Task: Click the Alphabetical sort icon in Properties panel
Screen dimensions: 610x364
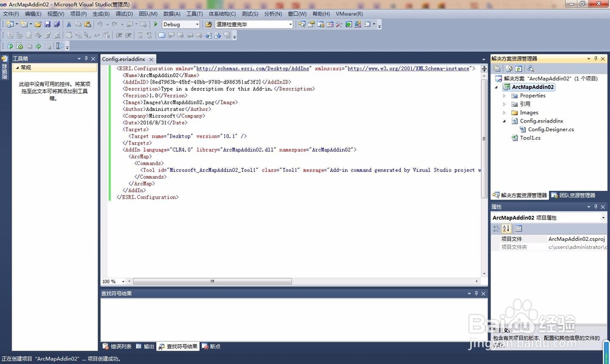Action: click(x=506, y=229)
